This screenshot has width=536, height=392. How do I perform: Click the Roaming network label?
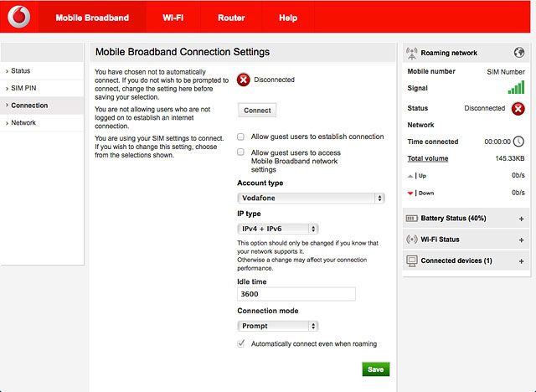pyautogui.click(x=449, y=53)
